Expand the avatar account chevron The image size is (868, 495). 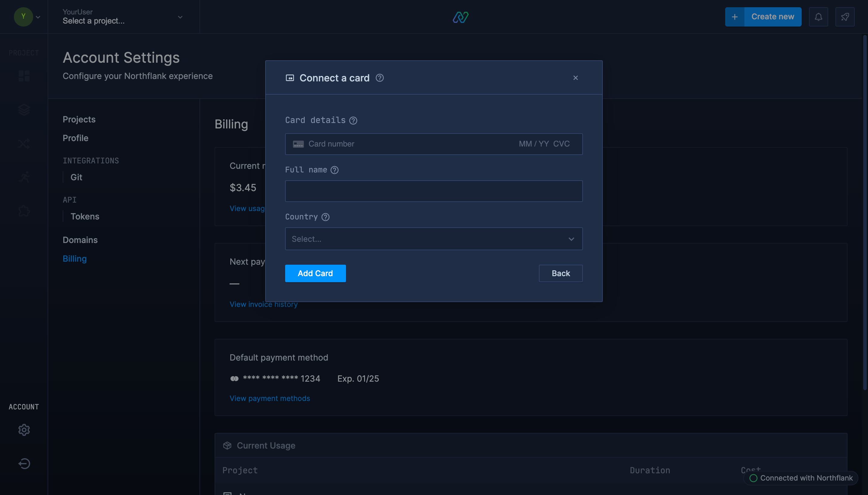pyautogui.click(x=38, y=17)
